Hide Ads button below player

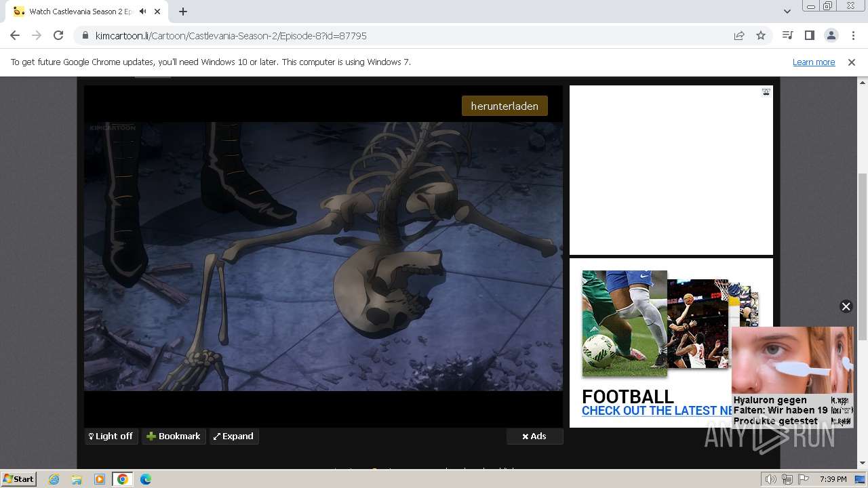(x=534, y=436)
